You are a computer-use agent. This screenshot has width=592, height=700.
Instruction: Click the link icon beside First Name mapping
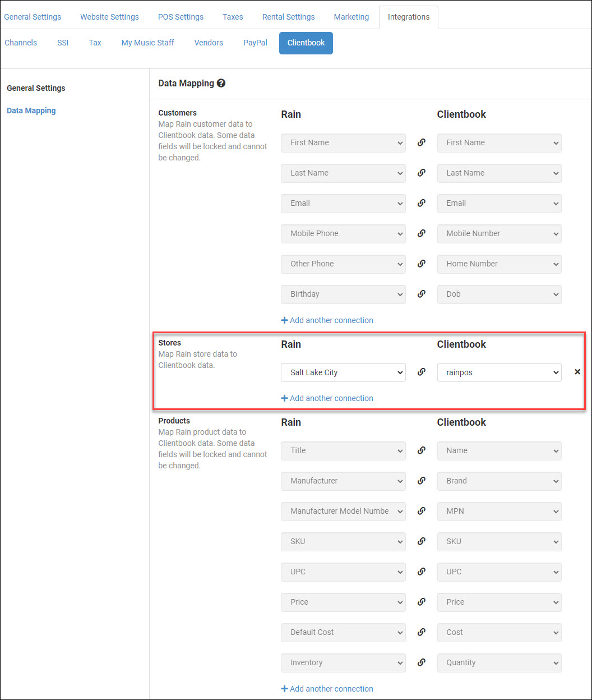[422, 142]
